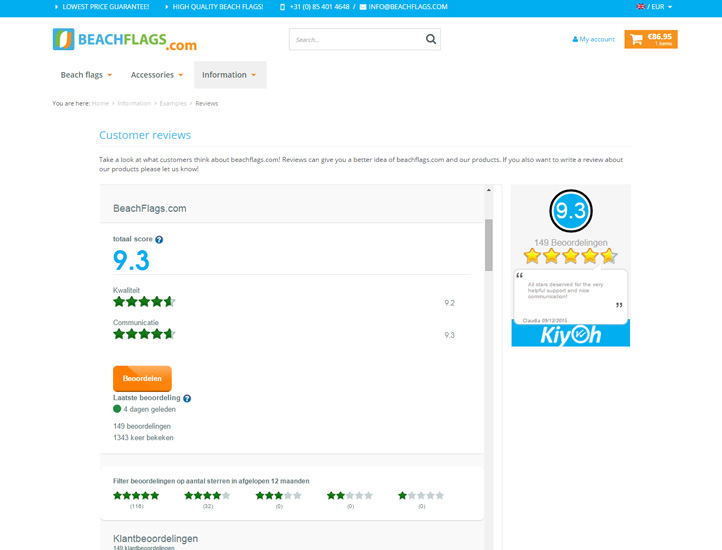This screenshot has width=722, height=550.
Task: Filter reviews by two stars
Action: coord(350,496)
